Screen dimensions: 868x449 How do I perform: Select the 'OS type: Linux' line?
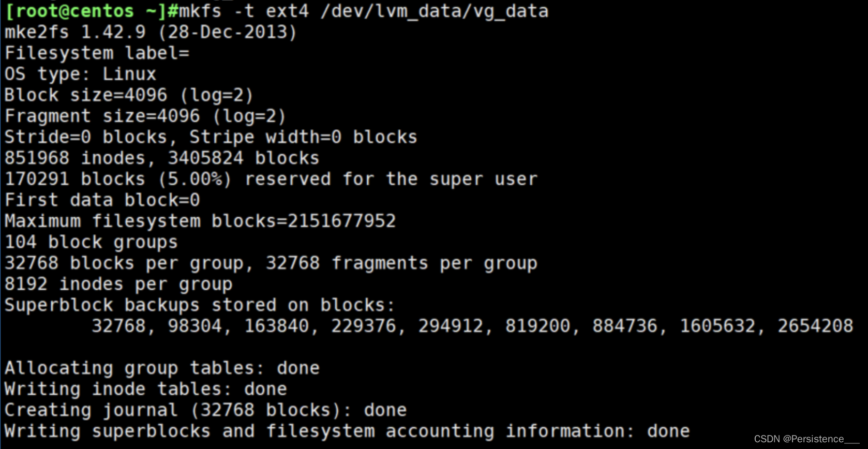80,74
